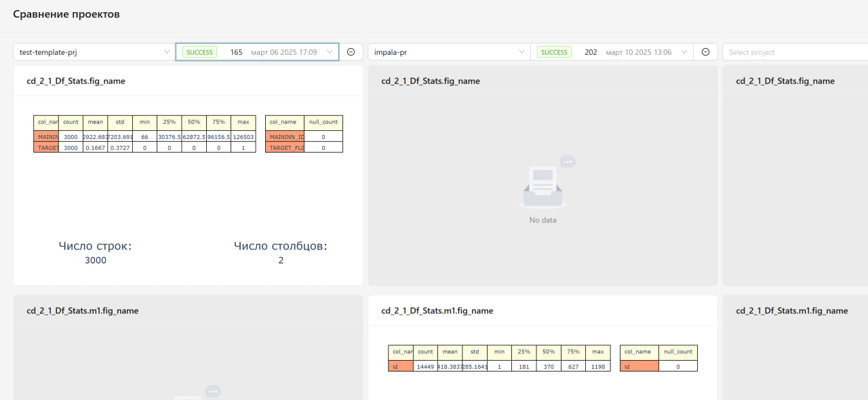Screen dimensions: 868x400
Task: Click the 418.3837 mean cell
Action: [450, 366]
